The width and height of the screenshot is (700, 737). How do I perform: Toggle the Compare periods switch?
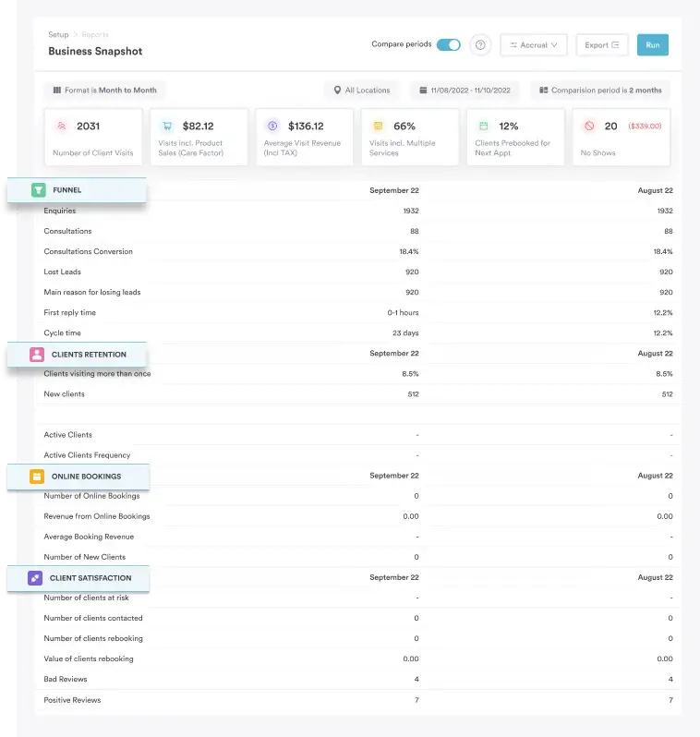click(449, 44)
